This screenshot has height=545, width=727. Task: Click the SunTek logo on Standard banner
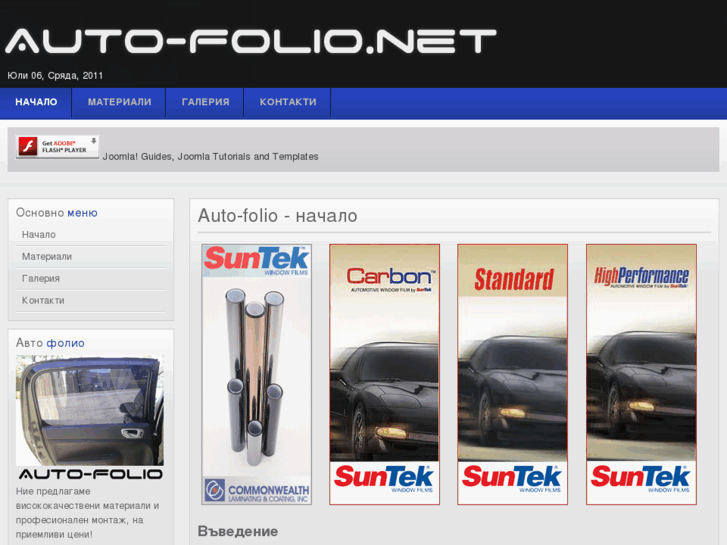click(512, 478)
